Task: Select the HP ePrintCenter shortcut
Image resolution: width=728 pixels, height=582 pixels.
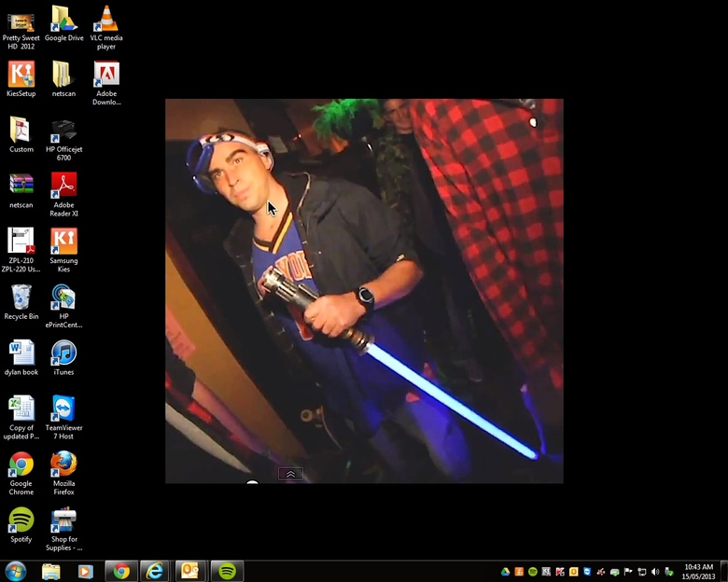Action: click(x=63, y=306)
